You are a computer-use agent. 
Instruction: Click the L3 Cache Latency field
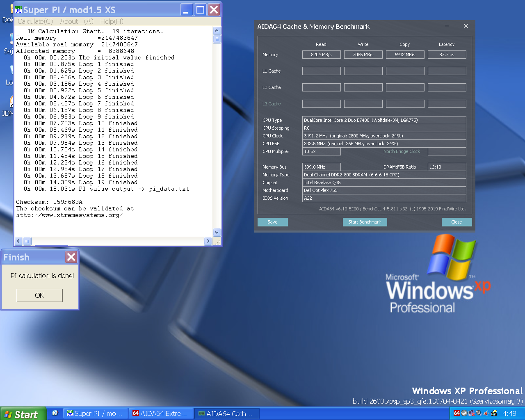pos(447,104)
